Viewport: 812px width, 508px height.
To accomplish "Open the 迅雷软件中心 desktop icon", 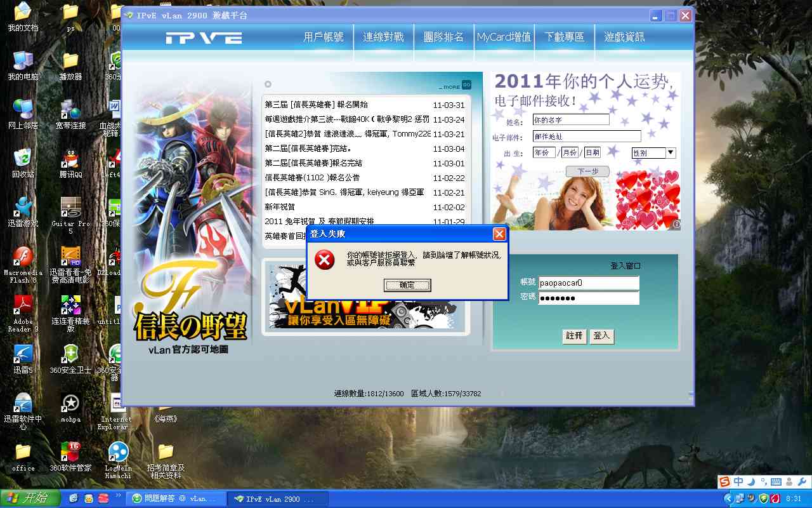I will (23, 411).
